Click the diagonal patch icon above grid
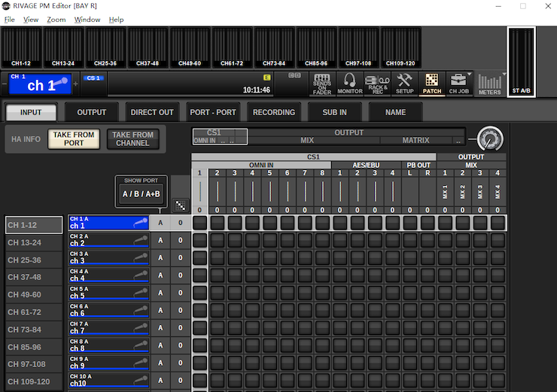Viewport: 557px width, 392px height. click(181, 204)
